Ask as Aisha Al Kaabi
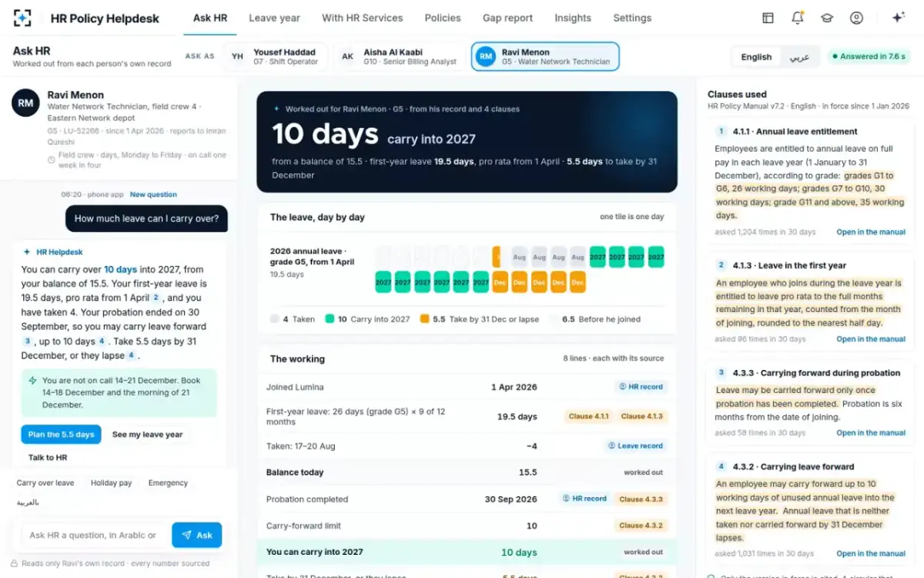Viewport: 924px width, 578px height. [400, 56]
